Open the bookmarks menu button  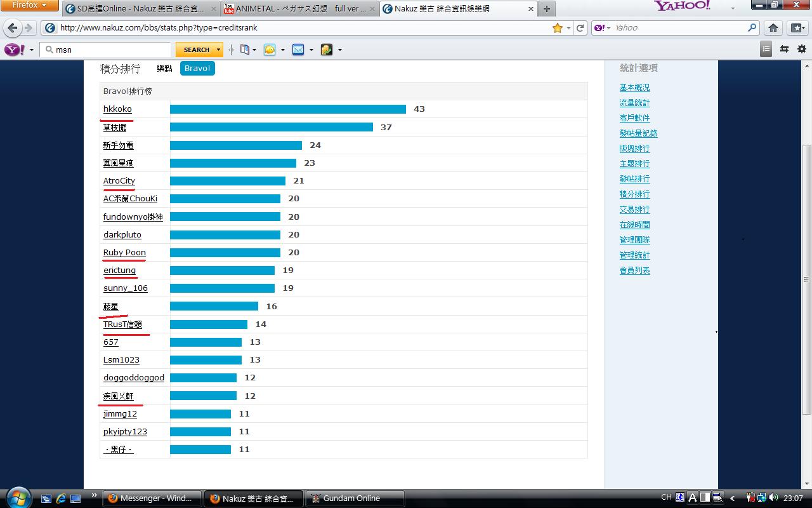(x=797, y=28)
